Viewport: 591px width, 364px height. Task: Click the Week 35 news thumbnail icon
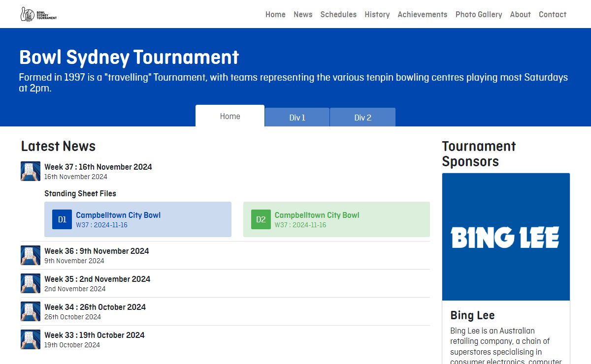point(31,283)
